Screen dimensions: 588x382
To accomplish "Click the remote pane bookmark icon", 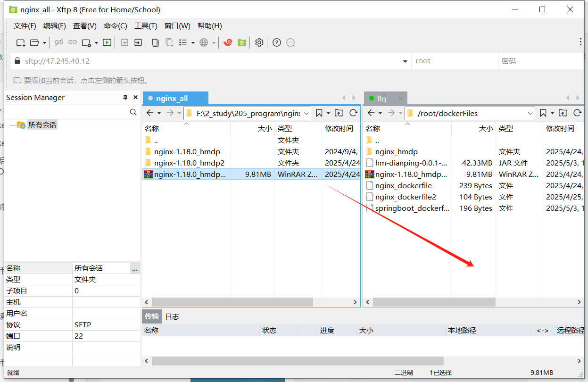I will tap(543, 113).
